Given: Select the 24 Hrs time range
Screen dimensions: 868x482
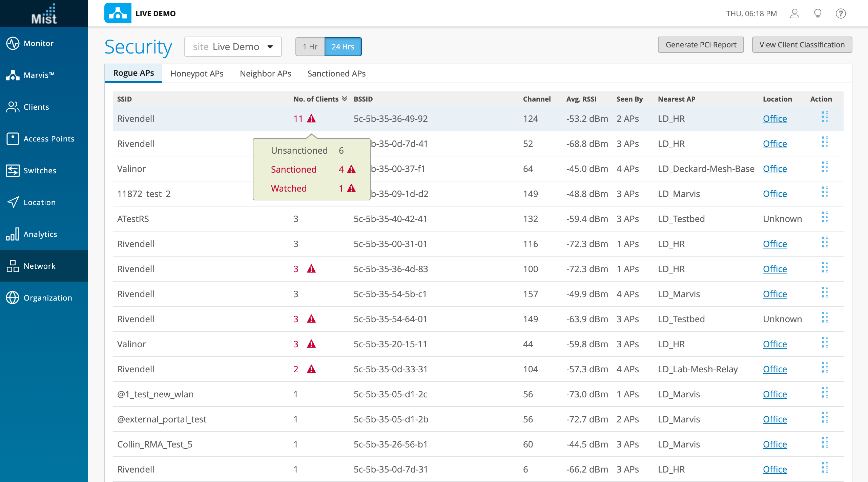Looking at the screenshot, I should 343,47.
